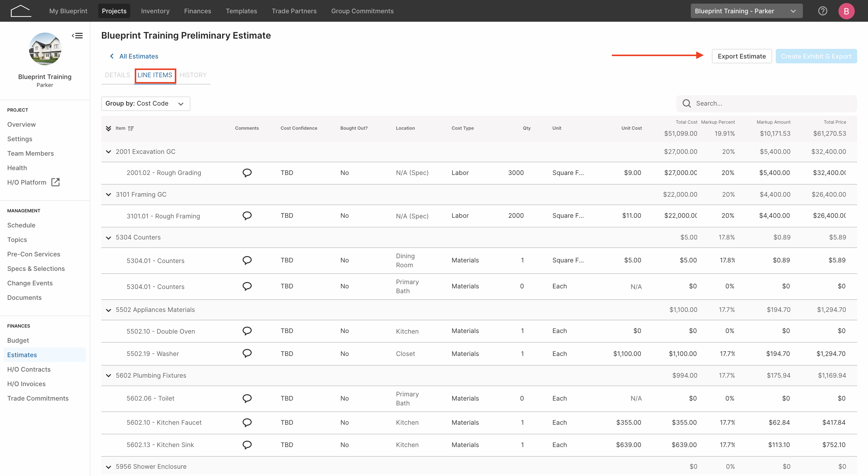Open Group Commitments in top navigation
Image resolution: width=868 pixels, height=476 pixels.
(362, 11)
